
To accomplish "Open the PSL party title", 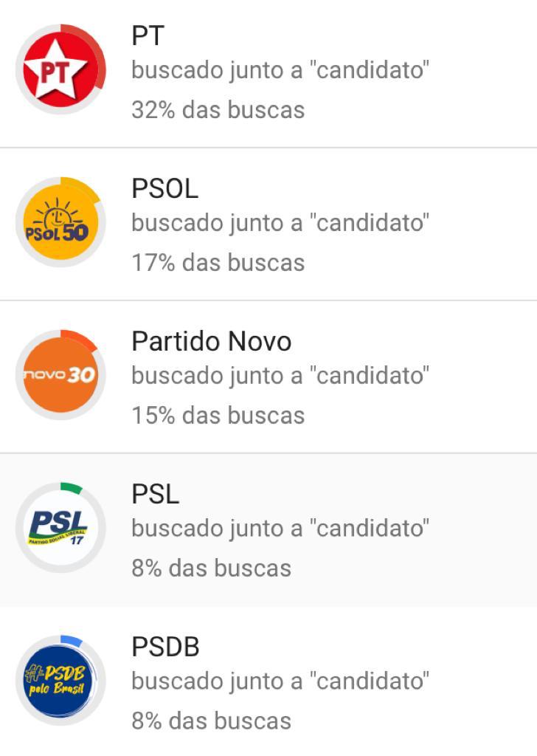I will click(156, 494).
